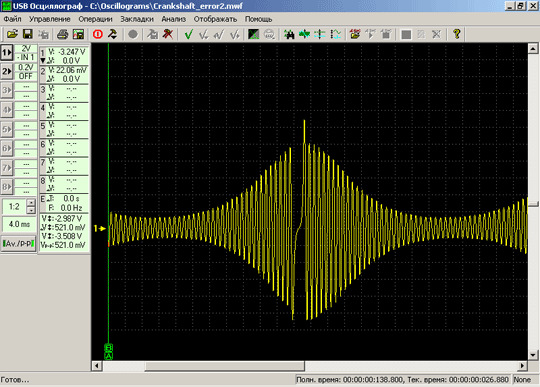Click the horizontal scrollbar thumb

(x=225, y=366)
